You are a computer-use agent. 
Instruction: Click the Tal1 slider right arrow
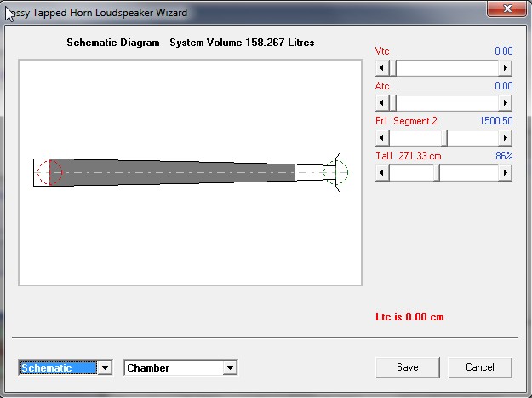pos(506,173)
